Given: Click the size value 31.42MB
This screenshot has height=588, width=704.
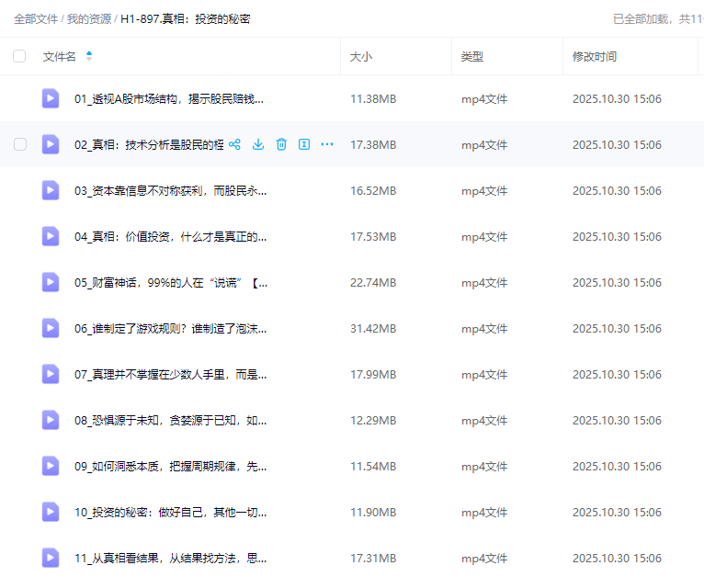Looking at the screenshot, I should pos(373,329).
